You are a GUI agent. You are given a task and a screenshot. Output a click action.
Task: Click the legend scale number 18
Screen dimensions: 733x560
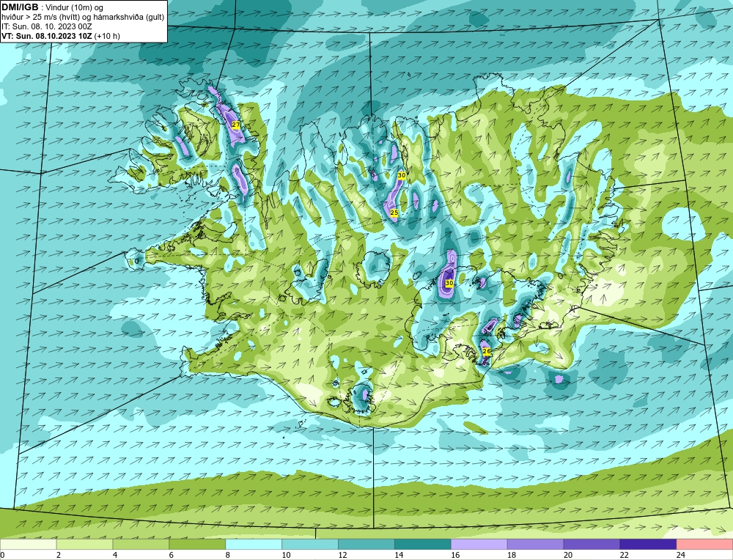coord(512,555)
